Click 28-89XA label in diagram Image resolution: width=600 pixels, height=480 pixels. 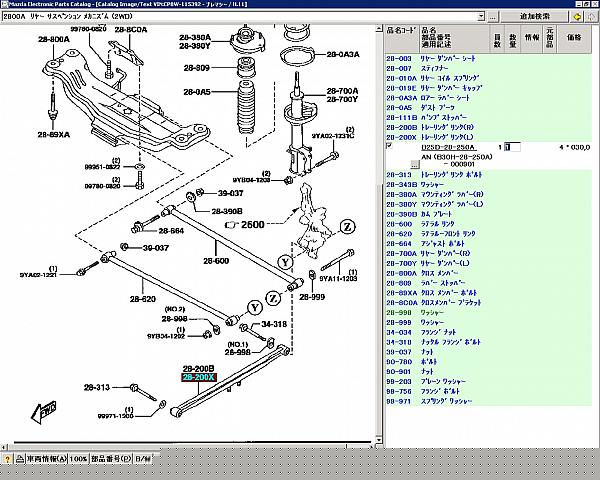(x=54, y=135)
